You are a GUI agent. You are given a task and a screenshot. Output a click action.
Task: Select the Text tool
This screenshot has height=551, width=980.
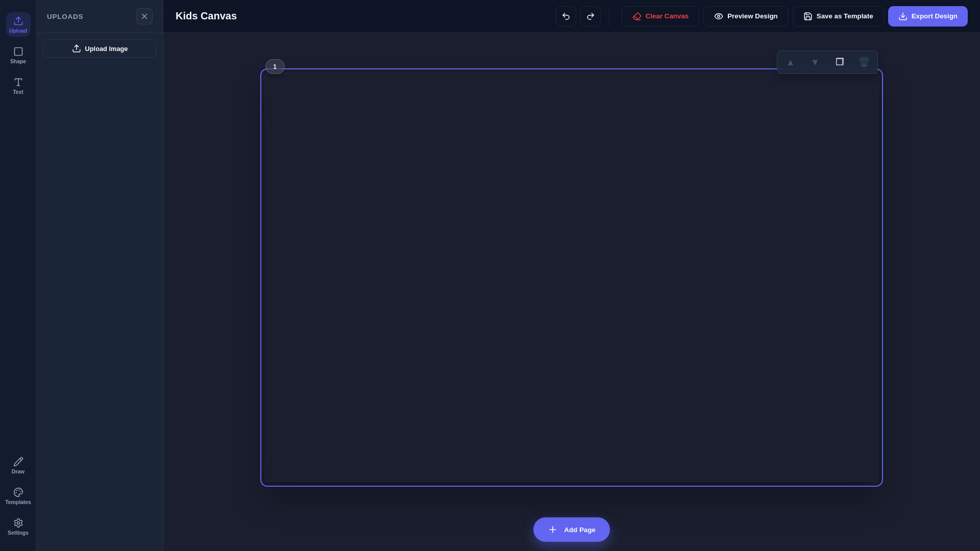pos(18,86)
